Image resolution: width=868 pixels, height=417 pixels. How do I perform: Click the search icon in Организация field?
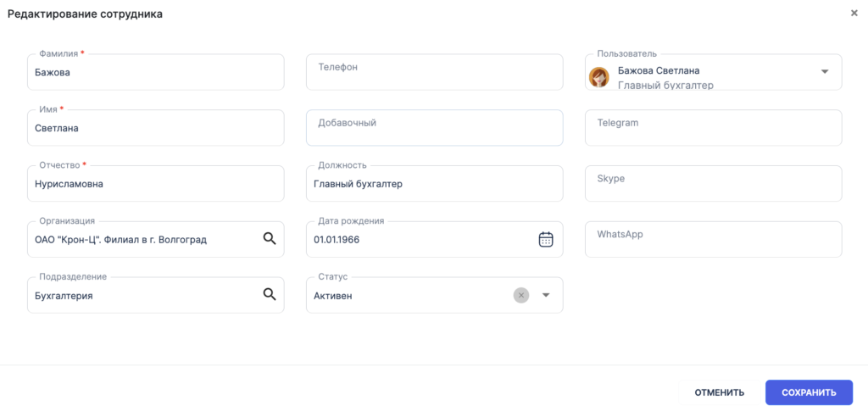[x=269, y=239]
